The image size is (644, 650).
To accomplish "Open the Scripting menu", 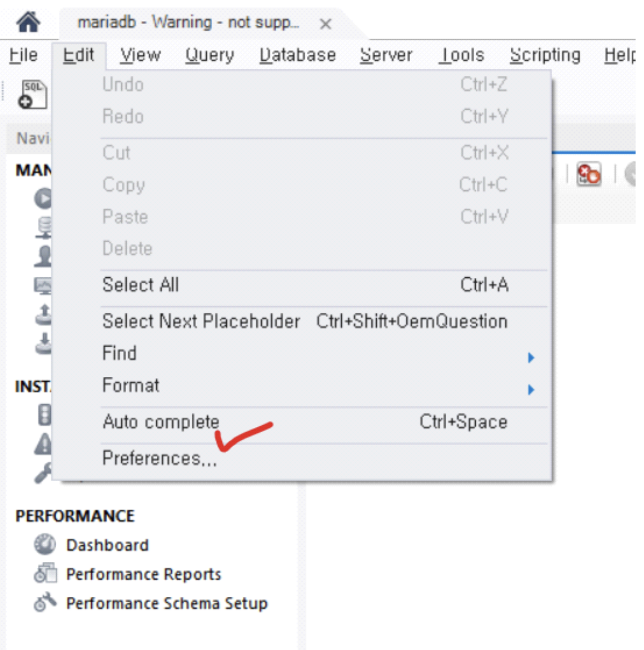I will coord(545,55).
